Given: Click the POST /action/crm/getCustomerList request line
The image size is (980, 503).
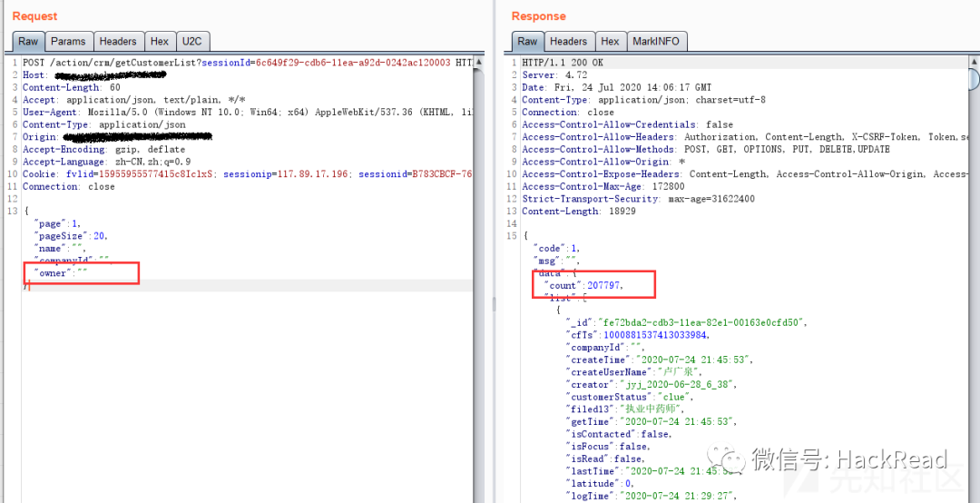Looking at the screenshot, I should tap(248, 63).
